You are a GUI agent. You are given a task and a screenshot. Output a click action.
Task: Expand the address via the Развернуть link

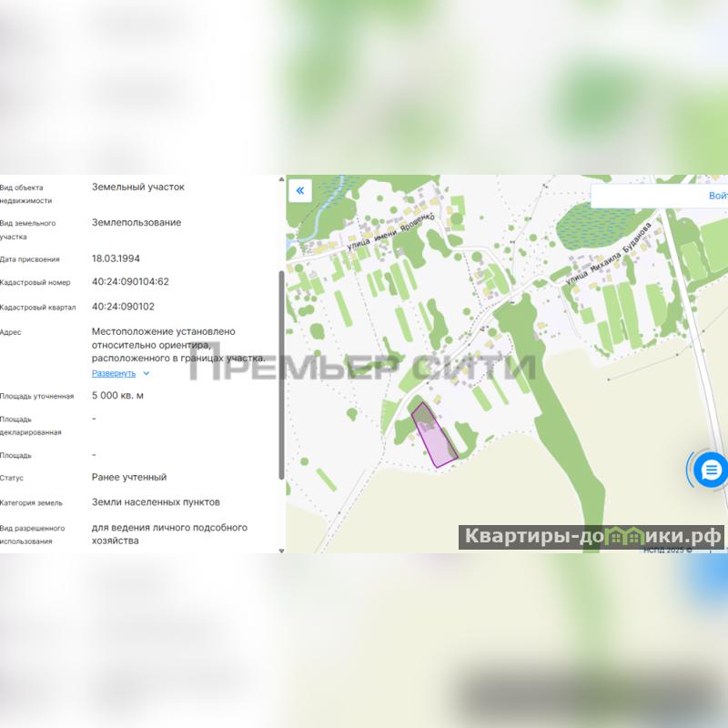(x=114, y=373)
